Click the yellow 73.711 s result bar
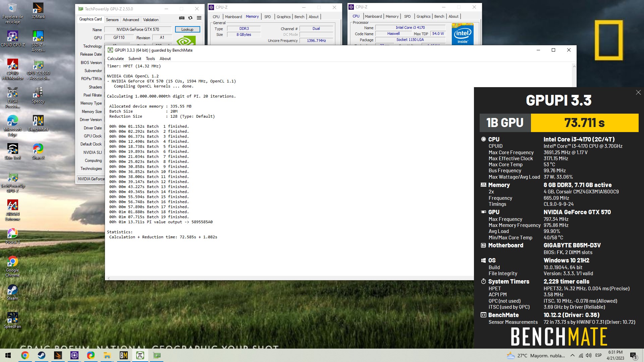This screenshot has width=644, height=362. pos(584,123)
